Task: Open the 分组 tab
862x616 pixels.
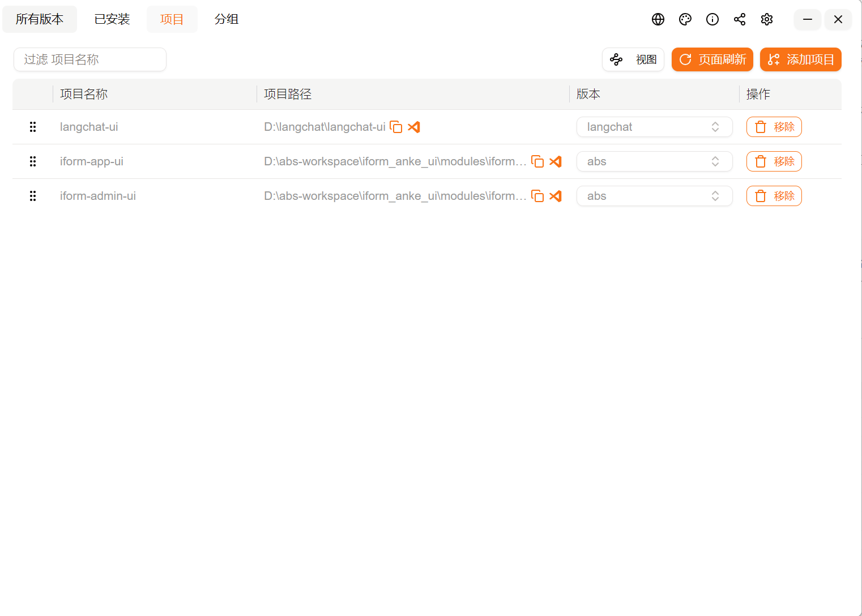Action: [x=227, y=19]
